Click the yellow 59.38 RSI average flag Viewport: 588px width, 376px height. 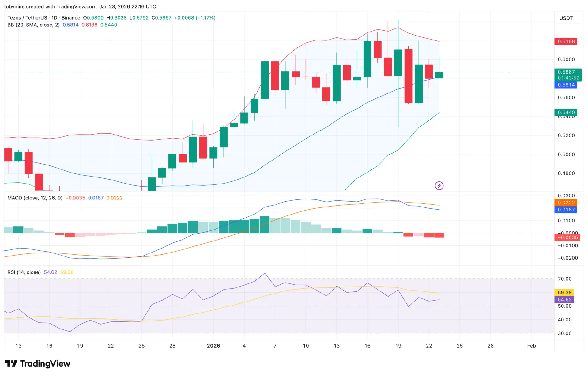[564, 292]
